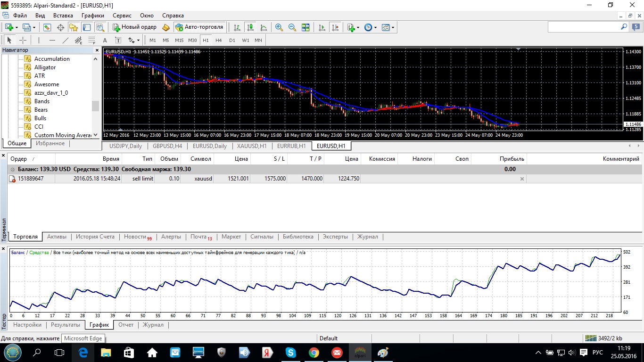Image resolution: width=644 pixels, height=362 pixels.
Task: Switch to the XAUUSD,H1 chart tab
Action: 252,146
